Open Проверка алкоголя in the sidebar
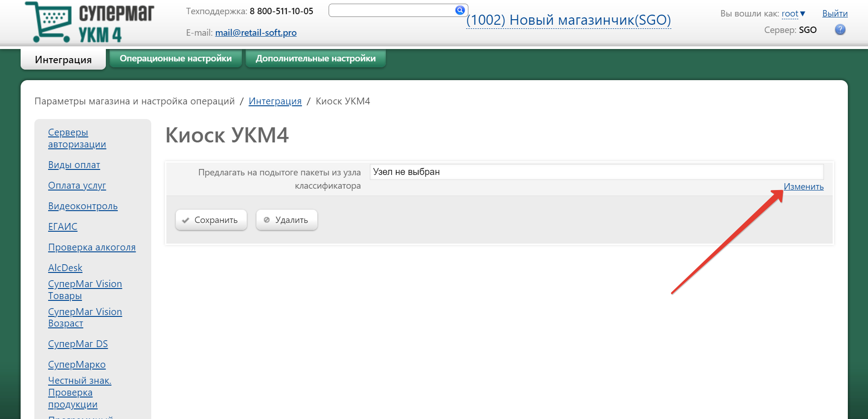This screenshot has height=419, width=868. click(92, 247)
